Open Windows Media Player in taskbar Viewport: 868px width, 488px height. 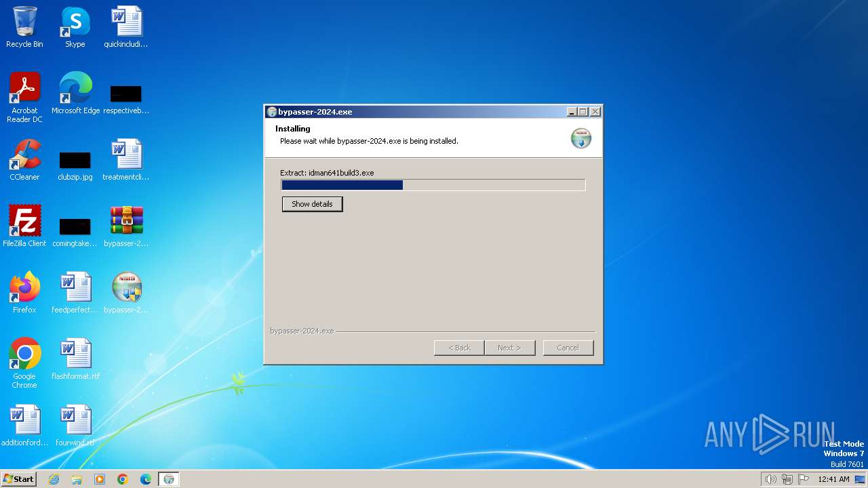pyautogui.click(x=100, y=479)
